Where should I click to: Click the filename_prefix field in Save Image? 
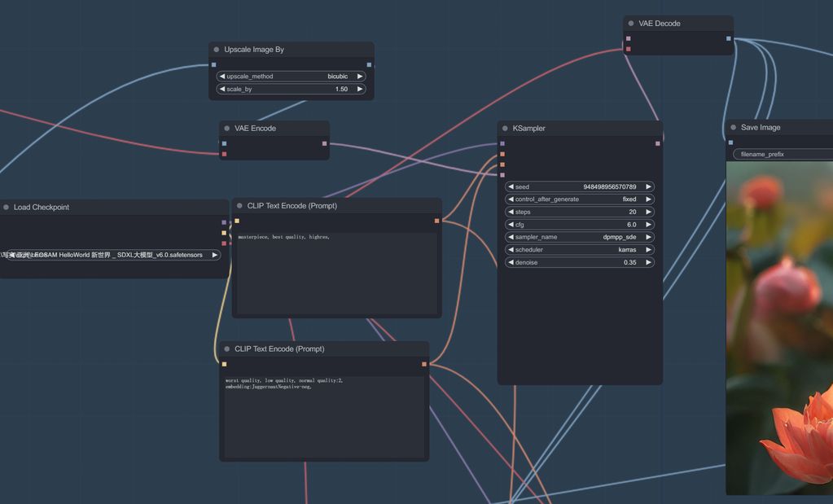[782, 154]
